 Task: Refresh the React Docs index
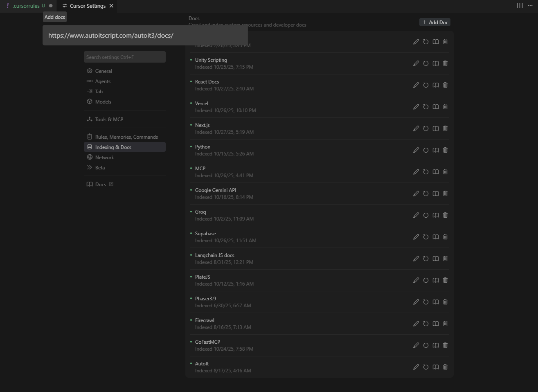point(425,85)
